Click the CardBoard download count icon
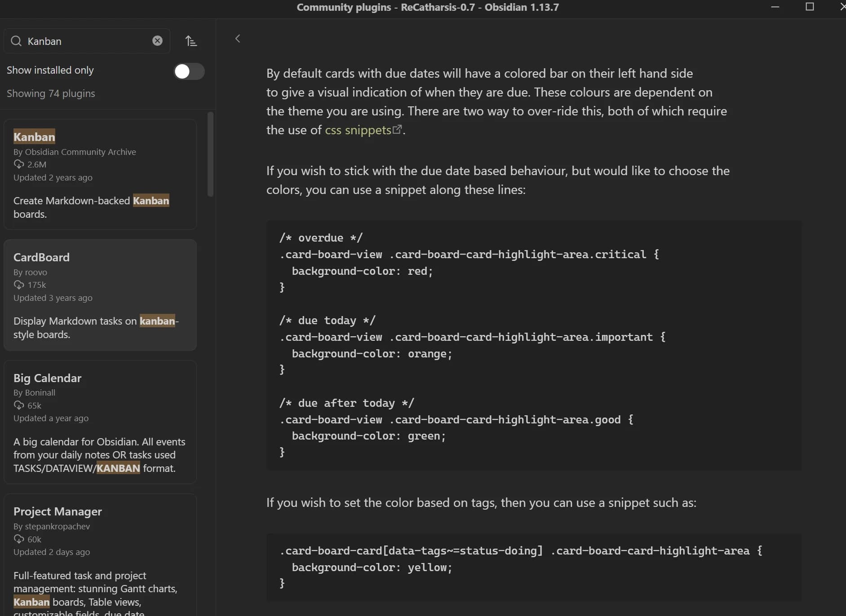 pos(19,285)
